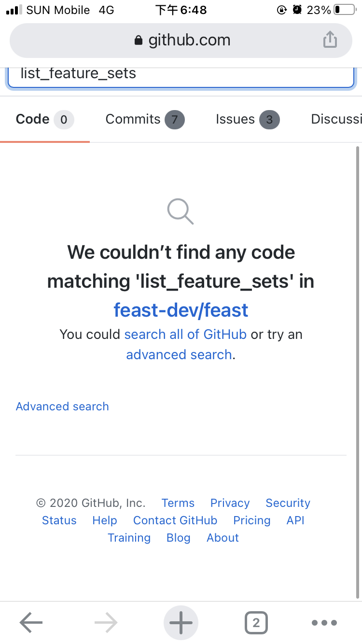Image resolution: width=362 pixels, height=644 pixels.
Task: Tap the share icon in address bar
Action: click(x=330, y=40)
